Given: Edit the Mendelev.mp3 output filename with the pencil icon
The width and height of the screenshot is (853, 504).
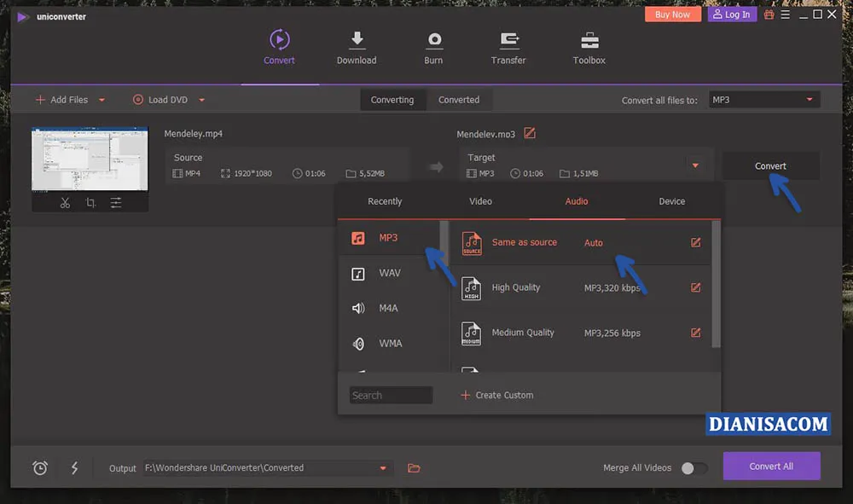Looking at the screenshot, I should click(x=530, y=133).
